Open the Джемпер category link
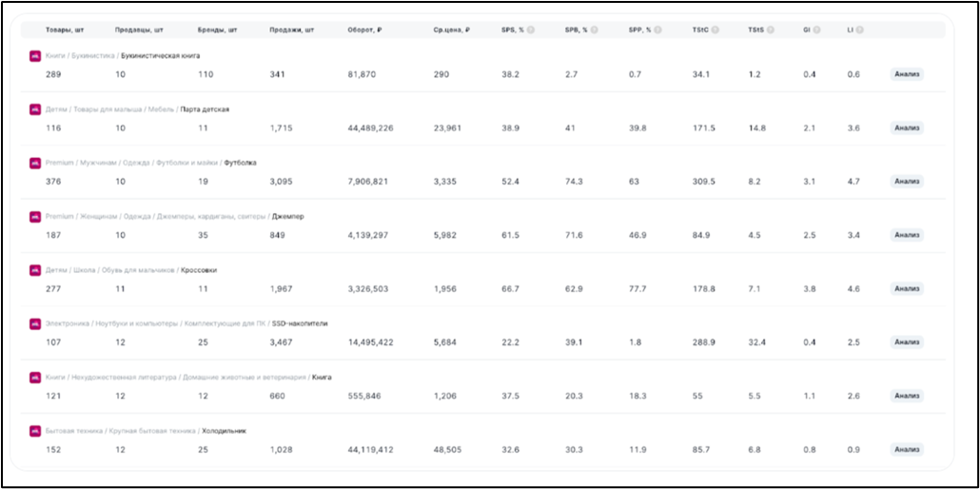 (288, 216)
